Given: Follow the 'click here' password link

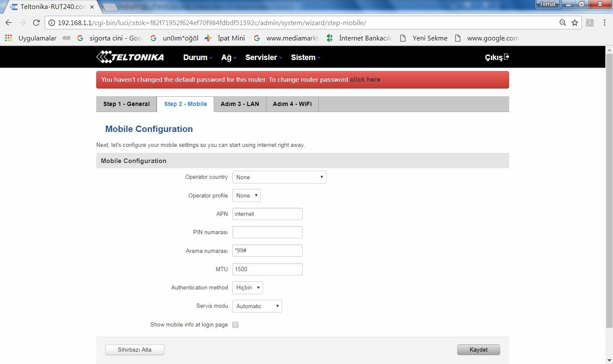Looking at the screenshot, I should point(365,80).
